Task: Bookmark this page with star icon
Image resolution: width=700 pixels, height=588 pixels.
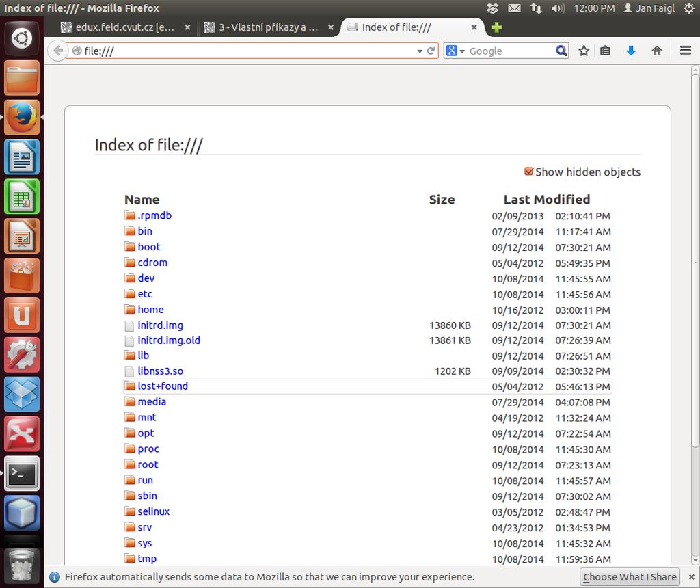Action: (584, 51)
